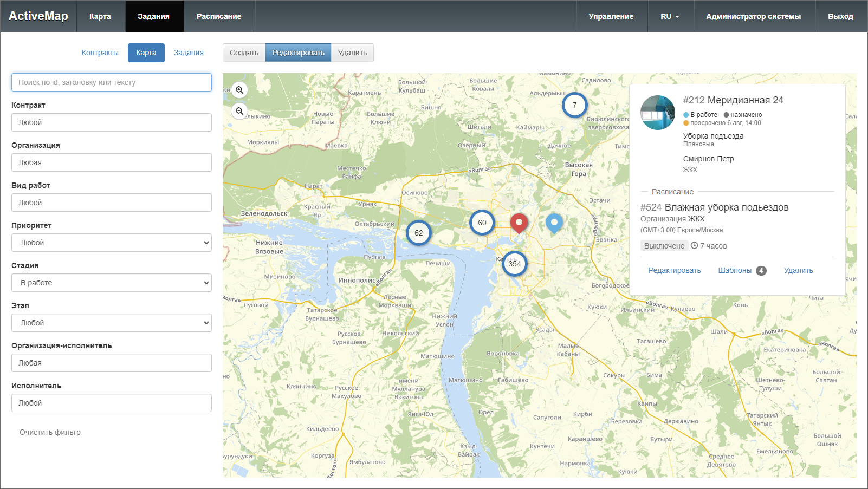The width and height of the screenshot is (868, 489).
Task: Zoom out on the map
Action: (239, 111)
